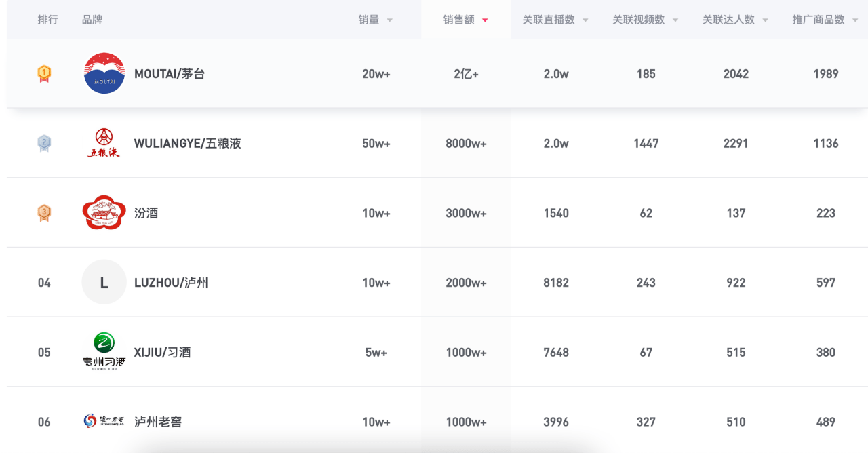Sort by 推广商品数 arrow
The image size is (868, 453).
(x=856, y=20)
